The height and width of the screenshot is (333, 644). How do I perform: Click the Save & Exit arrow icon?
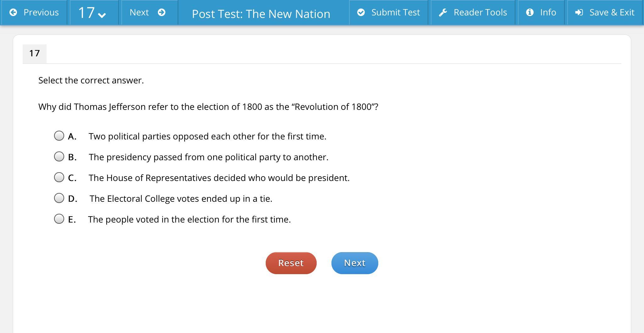click(579, 12)
